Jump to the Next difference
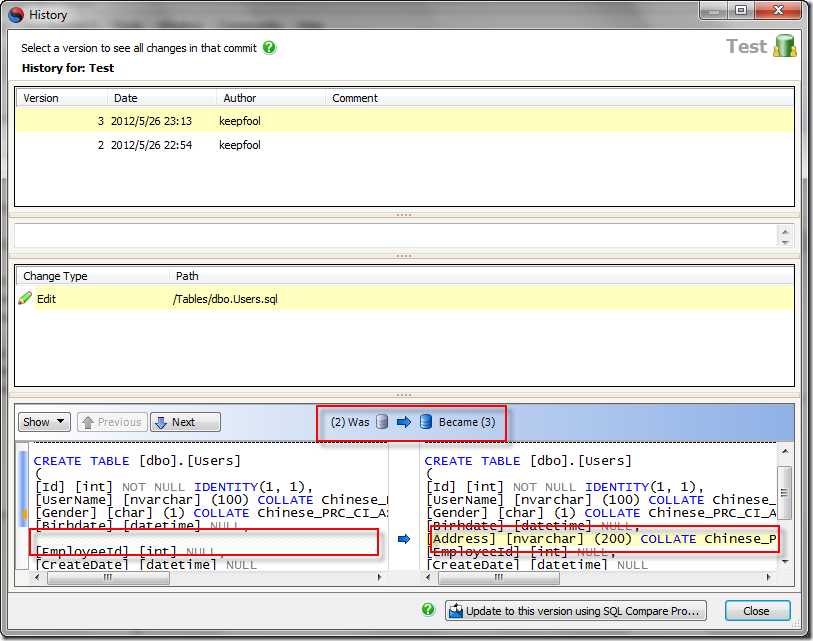Image resolution: width=813 pixels, height=641 pixels. (185, 422)
